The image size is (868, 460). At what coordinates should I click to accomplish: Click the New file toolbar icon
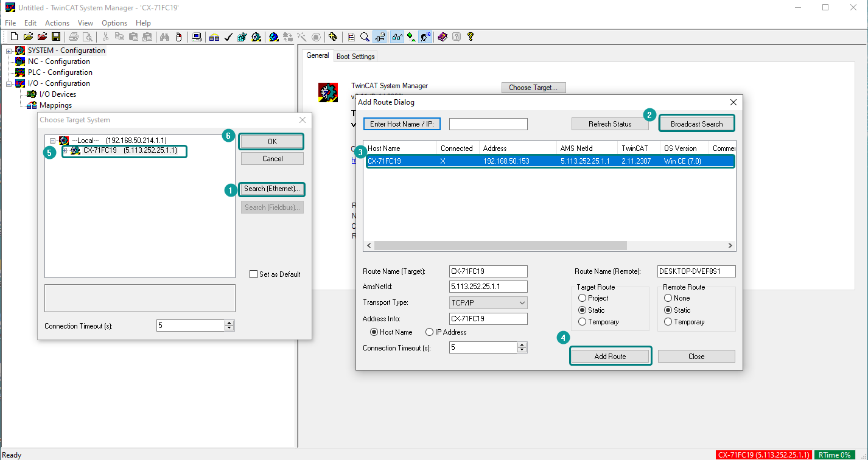click(x=14, y=37)
